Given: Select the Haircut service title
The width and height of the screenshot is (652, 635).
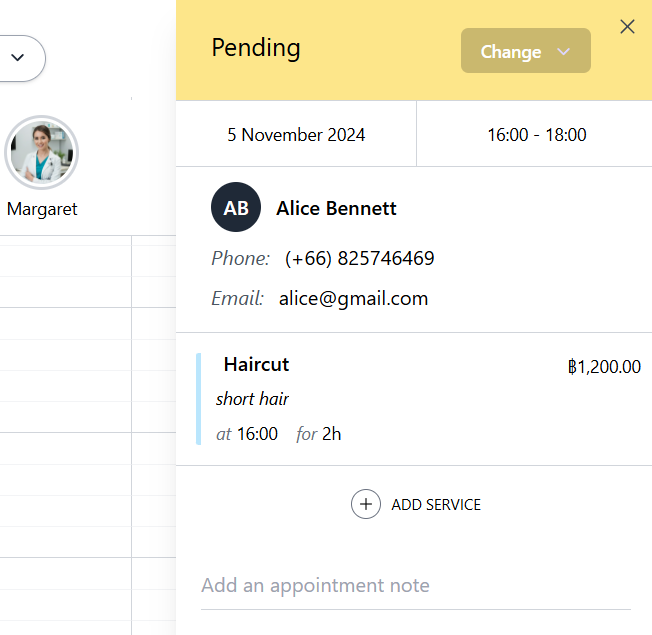Looking at the screenshot, I should click(x=256, y=365).
